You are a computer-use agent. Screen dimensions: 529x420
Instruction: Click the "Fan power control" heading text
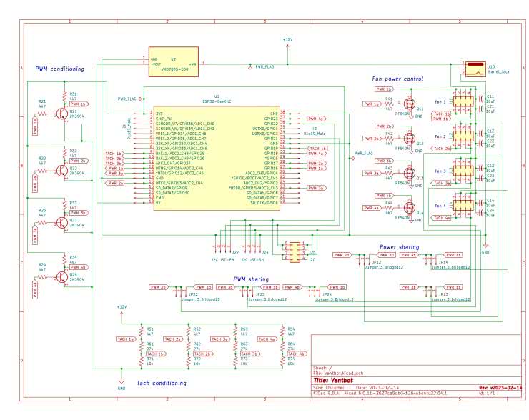(397, 79)
